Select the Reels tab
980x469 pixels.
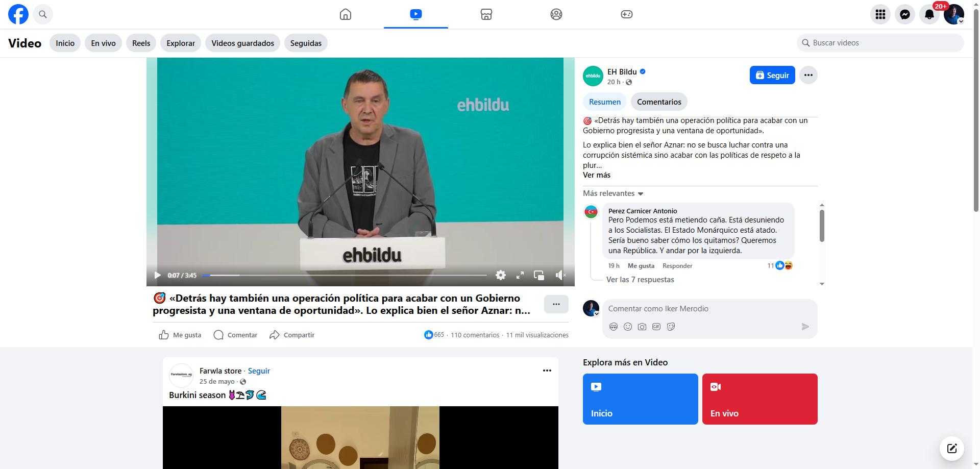click(141, 43)
